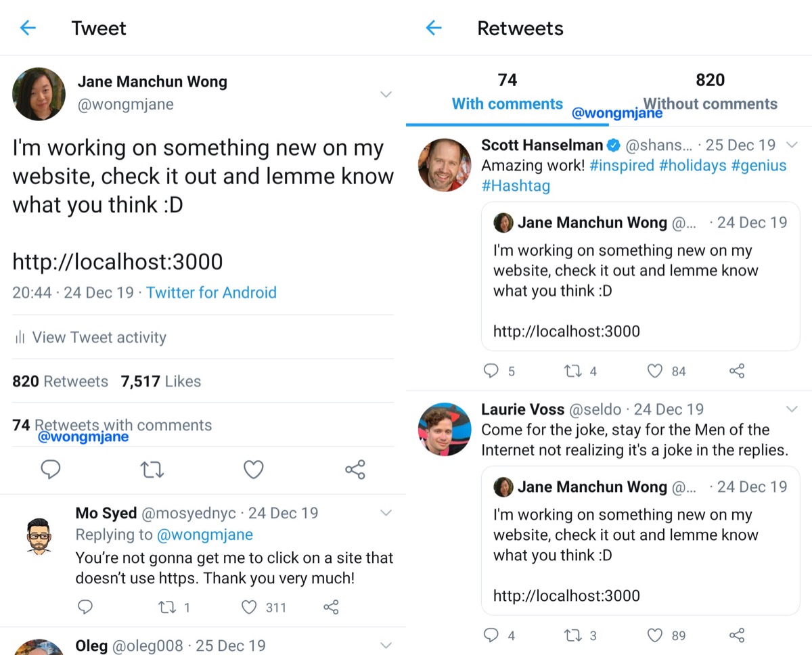The width and height of the screenshot is (812, 655).
Task: Reply to Jane Manchun Wong's tweet
Action: tap(51, 470)
